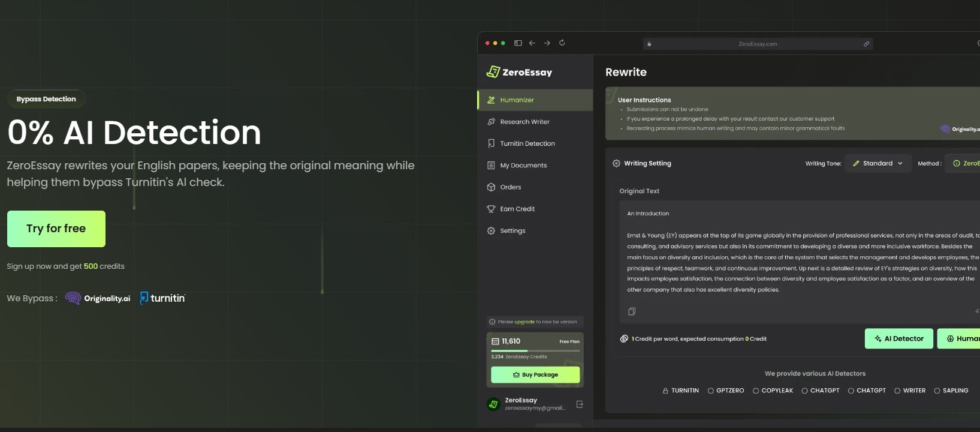This screenshot has width=980, height=432.
Task: Click the User Instructions heading
Action: [x=644, y=100]
